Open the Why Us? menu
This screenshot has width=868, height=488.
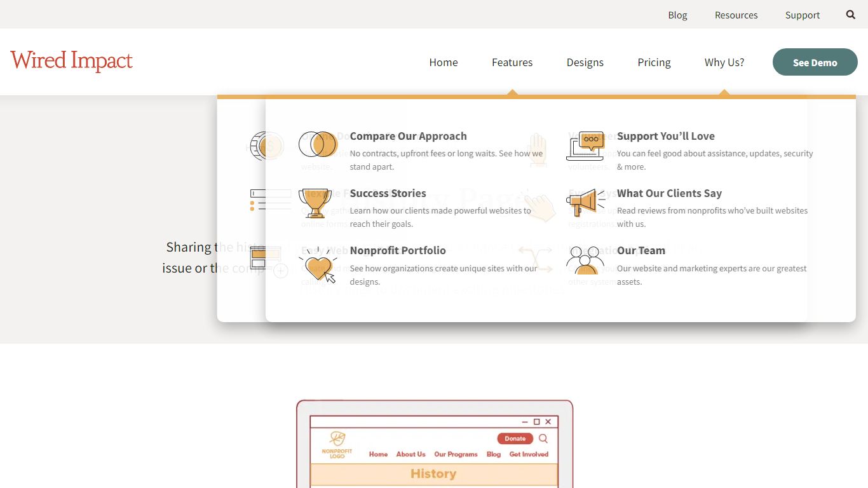coord(724,62)
